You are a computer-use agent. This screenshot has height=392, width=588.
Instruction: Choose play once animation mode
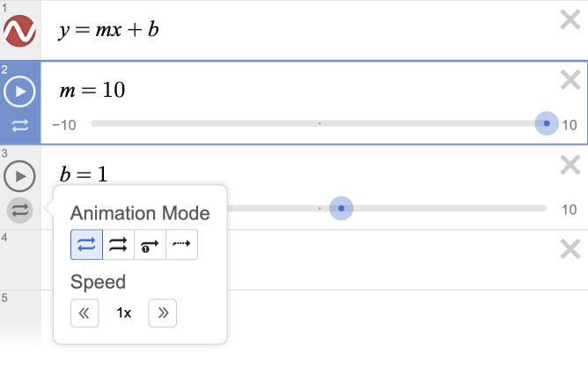click(x=150, y=244)
